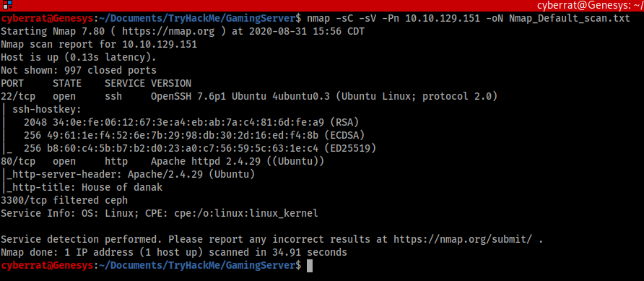
Task: Open the Terminator layout grid menu icon
Action: point(6,5)
